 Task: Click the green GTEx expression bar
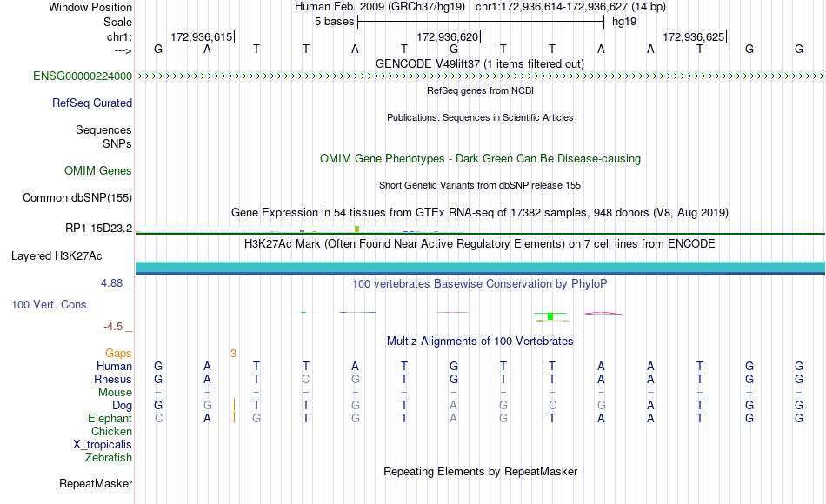(x=357, y=229)
